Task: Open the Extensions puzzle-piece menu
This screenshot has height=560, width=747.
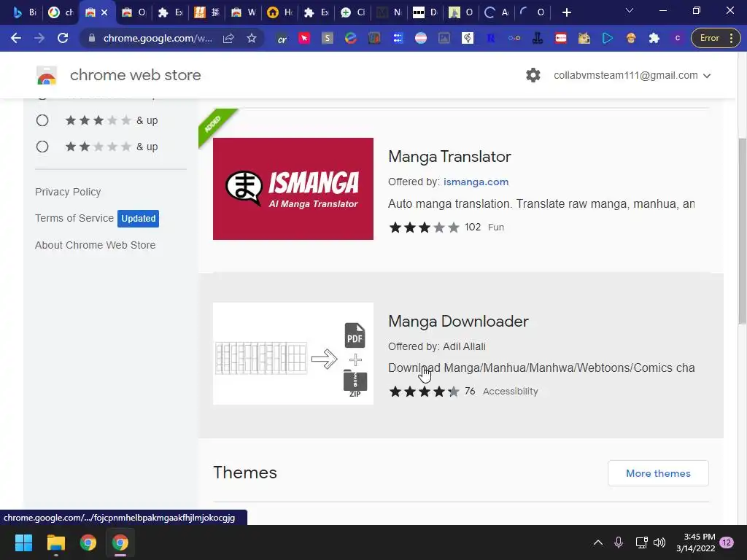Action: tap(654, 38)
